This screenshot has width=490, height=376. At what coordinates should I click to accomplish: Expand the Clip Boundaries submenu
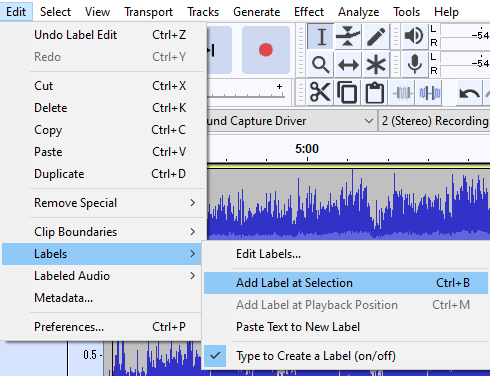[x=103, y=232]
